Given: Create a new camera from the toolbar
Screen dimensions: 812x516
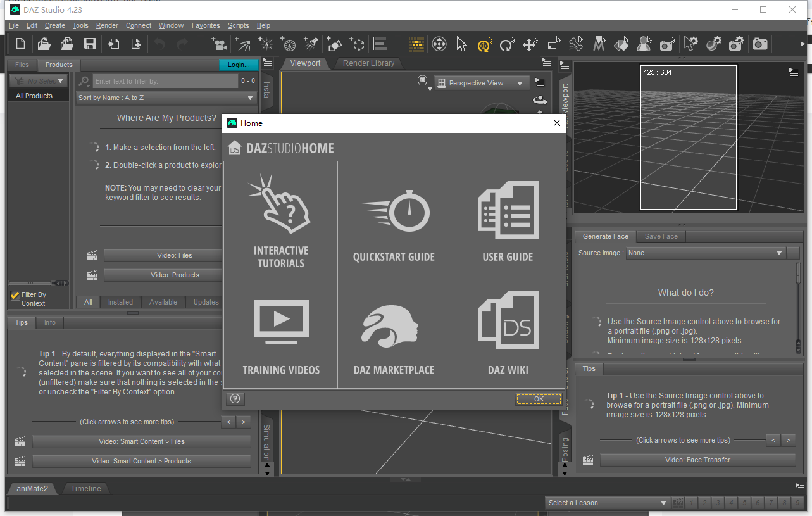Looking at the screenshot, I should pos(219,44).
